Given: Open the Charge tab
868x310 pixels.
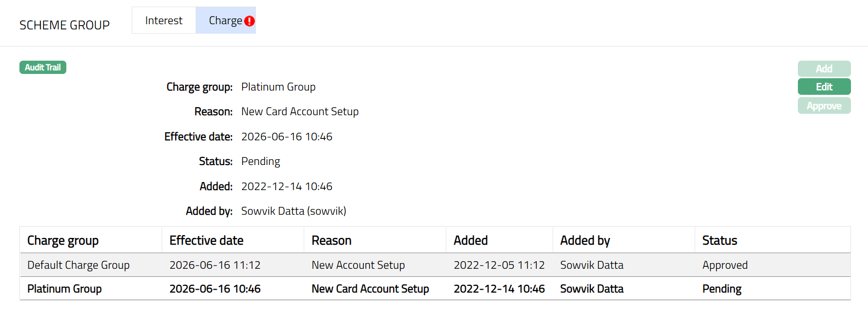Looking at the screenshot, I should (225, 20).
